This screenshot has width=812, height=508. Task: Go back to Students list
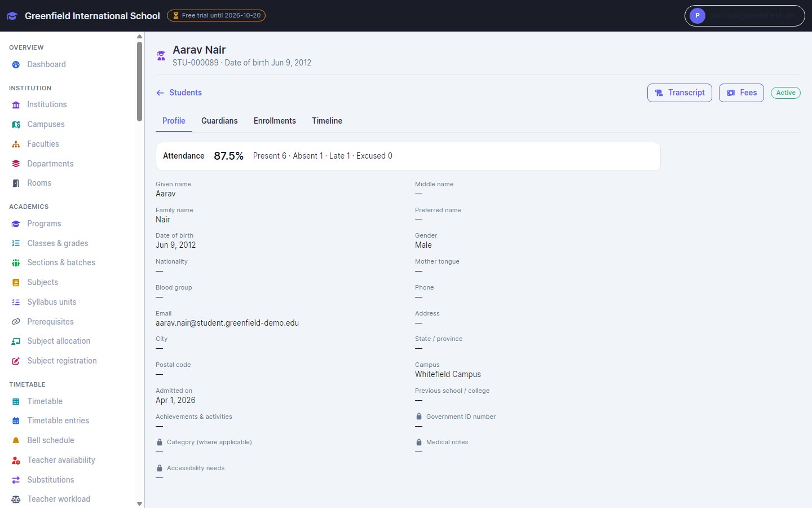pos(179,93)
